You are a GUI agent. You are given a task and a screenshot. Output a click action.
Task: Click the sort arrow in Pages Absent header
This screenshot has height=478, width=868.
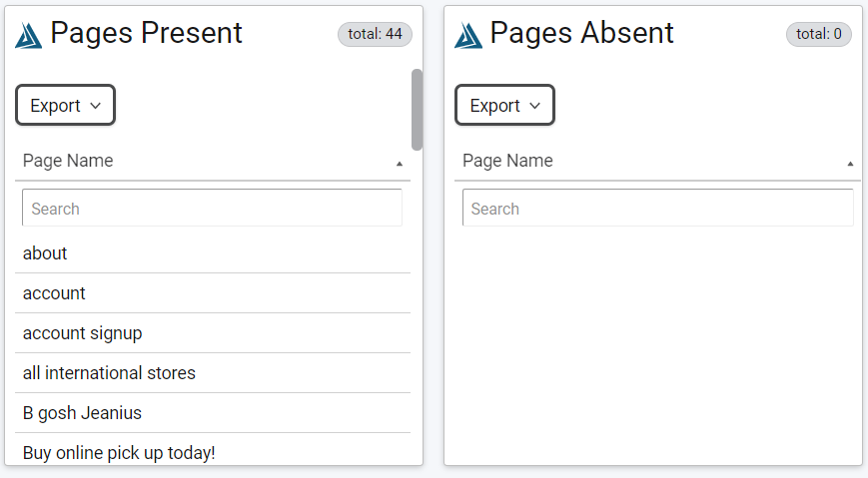[x=850, y=164]
